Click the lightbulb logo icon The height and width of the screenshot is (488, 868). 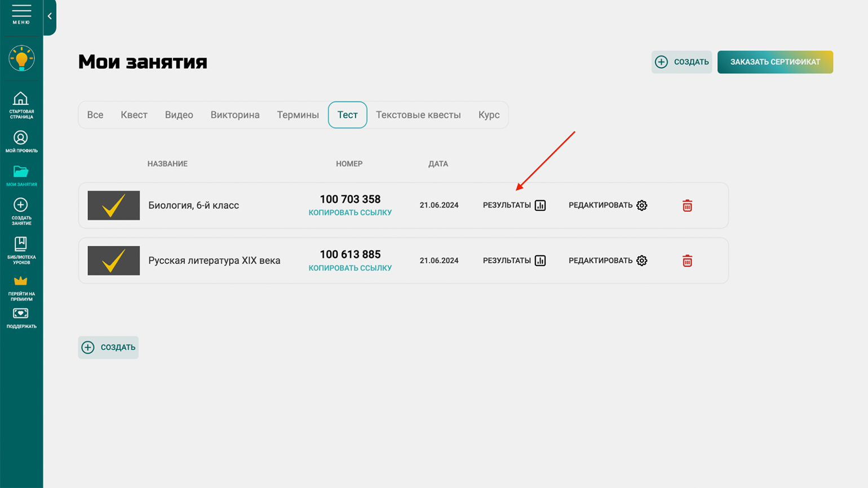point(21,58)
